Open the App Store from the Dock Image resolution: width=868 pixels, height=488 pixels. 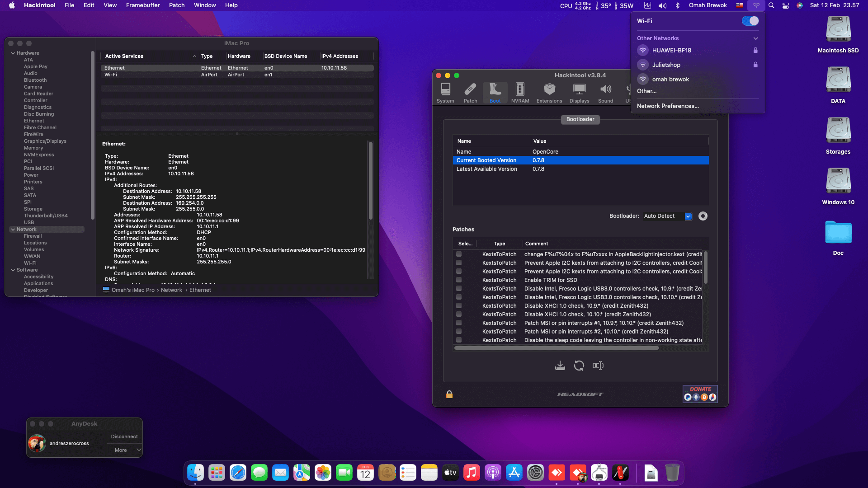514,473
